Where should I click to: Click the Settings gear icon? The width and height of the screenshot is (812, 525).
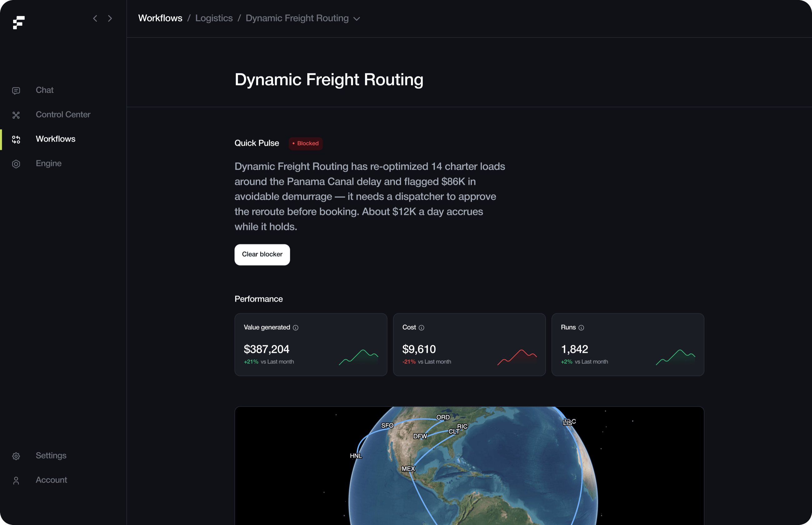click(x=16, y=456)
